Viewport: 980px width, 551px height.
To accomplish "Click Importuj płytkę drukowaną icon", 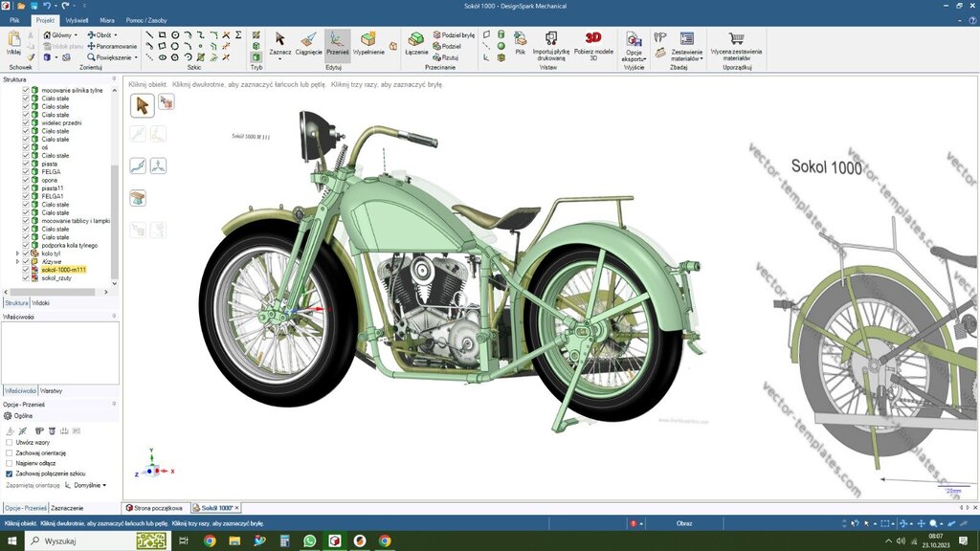I will (550, 38).
